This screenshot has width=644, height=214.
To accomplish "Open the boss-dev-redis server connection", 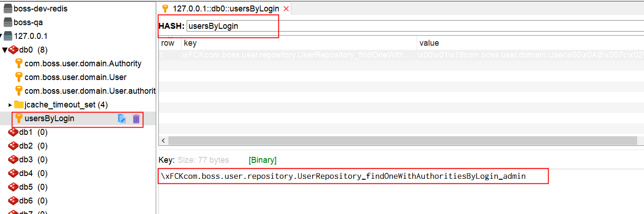I will (40, 9).
